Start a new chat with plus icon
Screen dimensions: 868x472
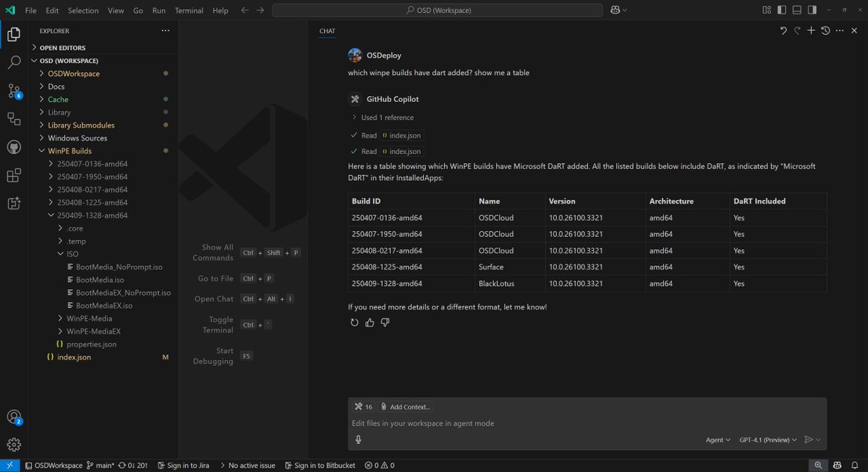click(811, 30)
